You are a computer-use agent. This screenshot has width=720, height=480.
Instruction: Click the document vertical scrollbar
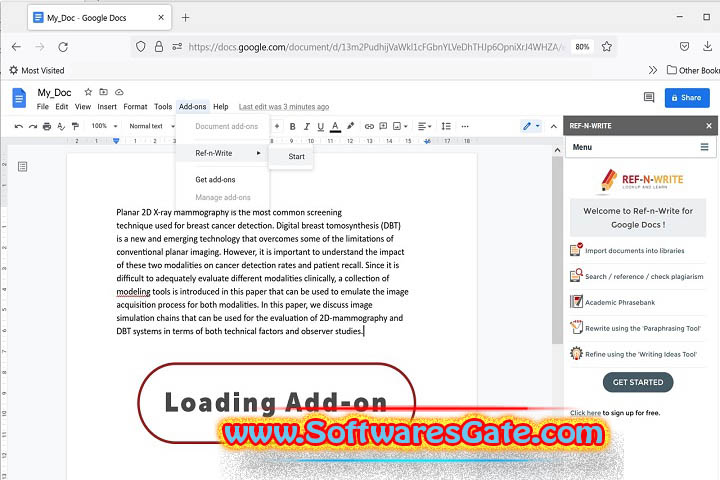tap(557, 250)
